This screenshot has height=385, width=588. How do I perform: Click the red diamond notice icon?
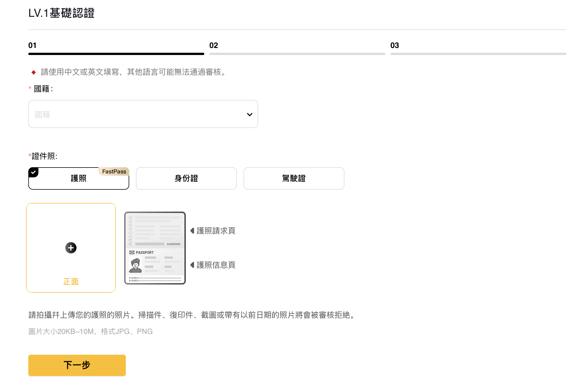click(x=34, y=72)
